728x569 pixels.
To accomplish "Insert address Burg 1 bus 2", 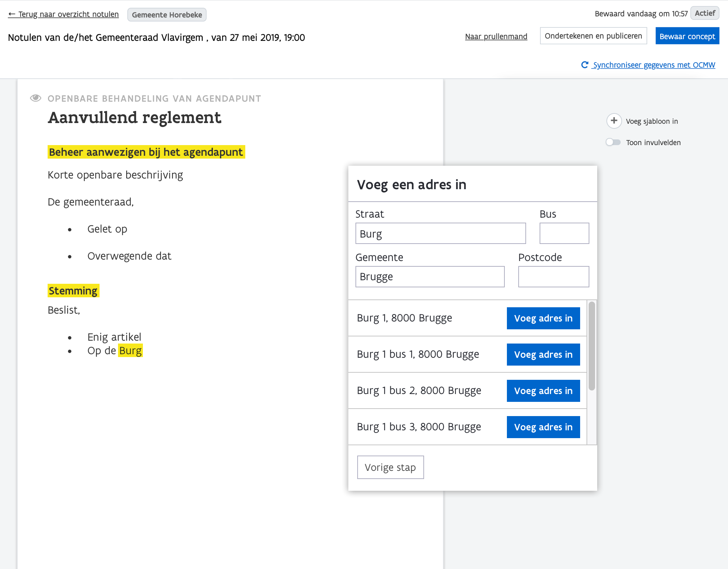I will (x=543, y=391).
